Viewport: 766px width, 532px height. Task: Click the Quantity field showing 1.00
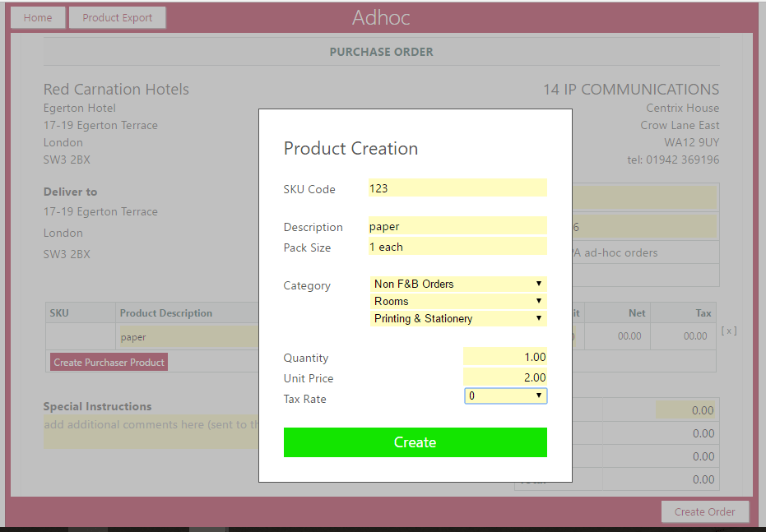pyautogui.click(x=505, y=356)
